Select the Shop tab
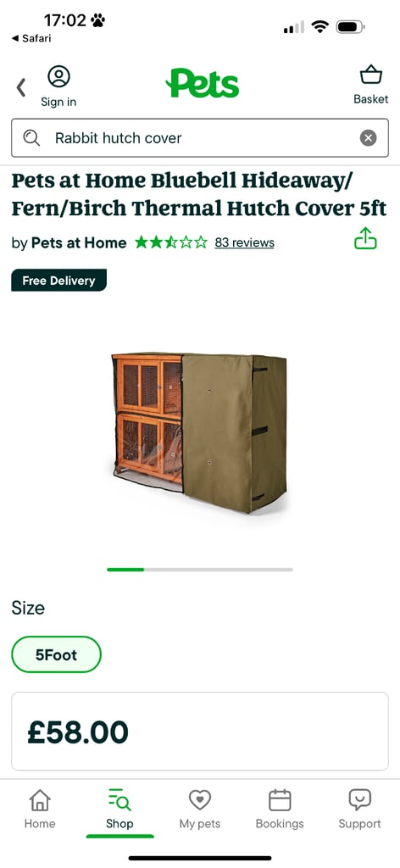This screenshot has width=400, height=868. click(x=119, y=810)
